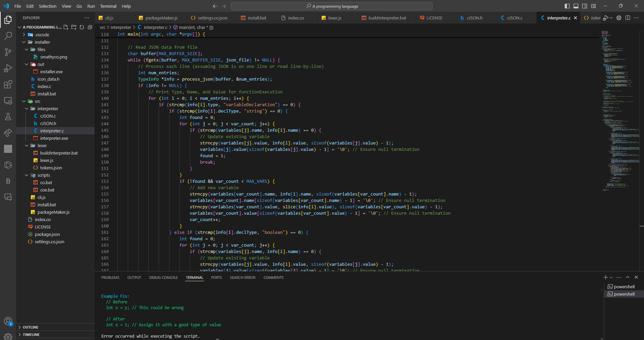Open the Selection menu

[47, 6]
